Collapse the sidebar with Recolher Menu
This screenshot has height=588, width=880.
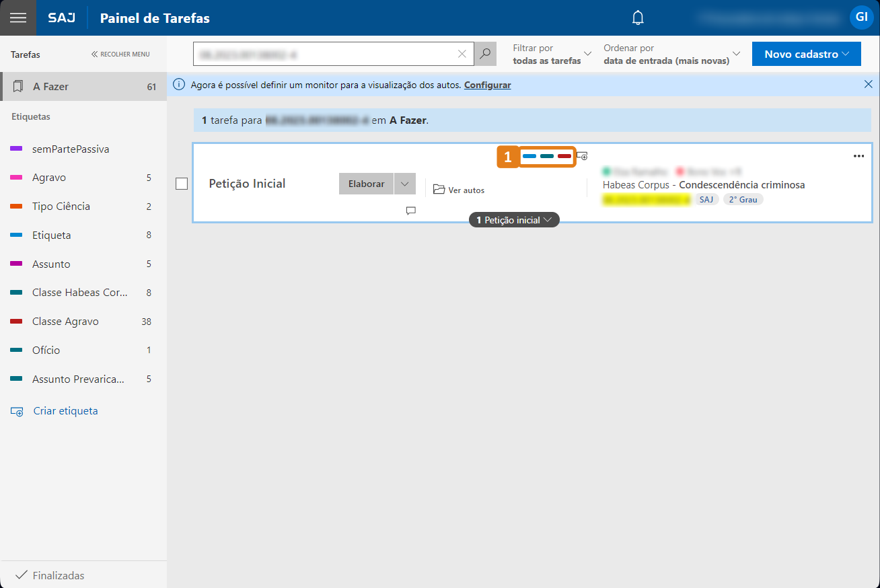point(120,54)
